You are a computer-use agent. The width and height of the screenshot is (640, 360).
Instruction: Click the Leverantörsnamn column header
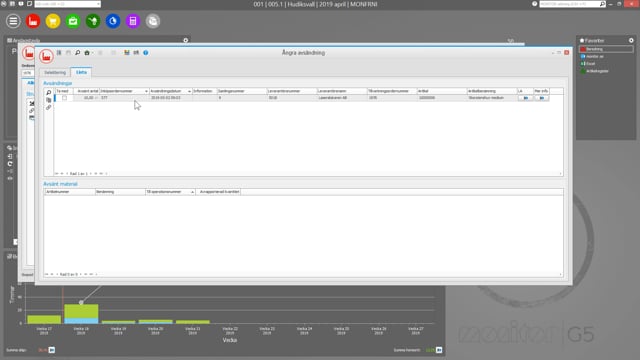click(x=342, y=91)
